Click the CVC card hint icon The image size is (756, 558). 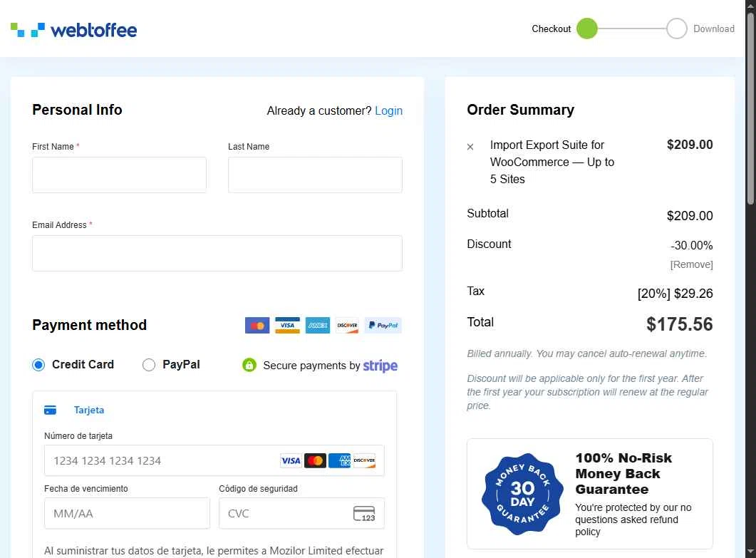(x=364, y=514)
